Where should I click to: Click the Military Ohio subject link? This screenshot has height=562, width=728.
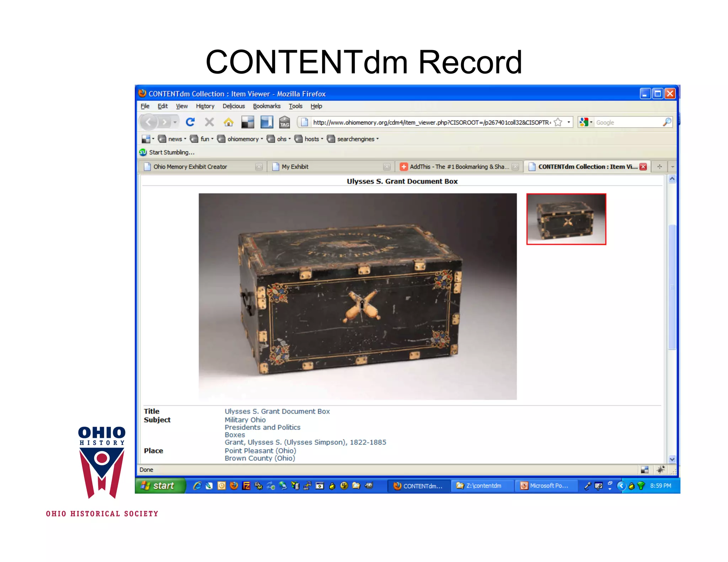pos(245,420)
